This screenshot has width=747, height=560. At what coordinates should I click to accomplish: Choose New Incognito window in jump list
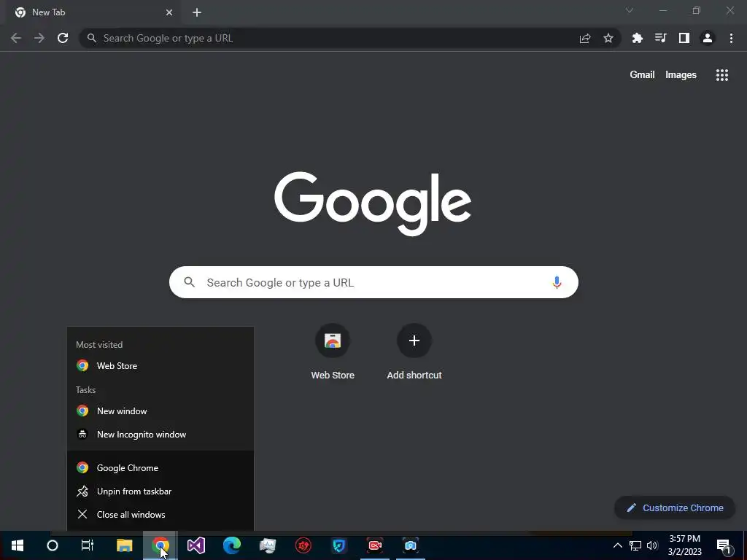coord(160,435)
